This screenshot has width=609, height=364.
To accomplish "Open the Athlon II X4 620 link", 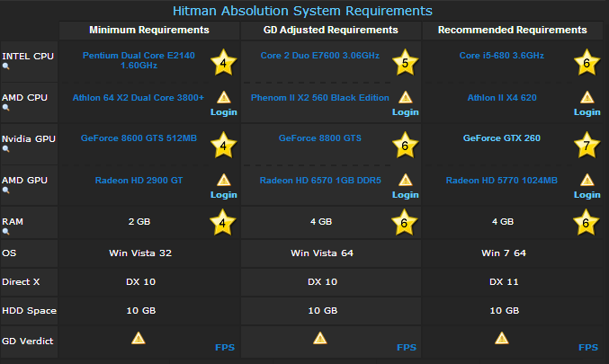I will pyautogui.click(x=502, y=98).
